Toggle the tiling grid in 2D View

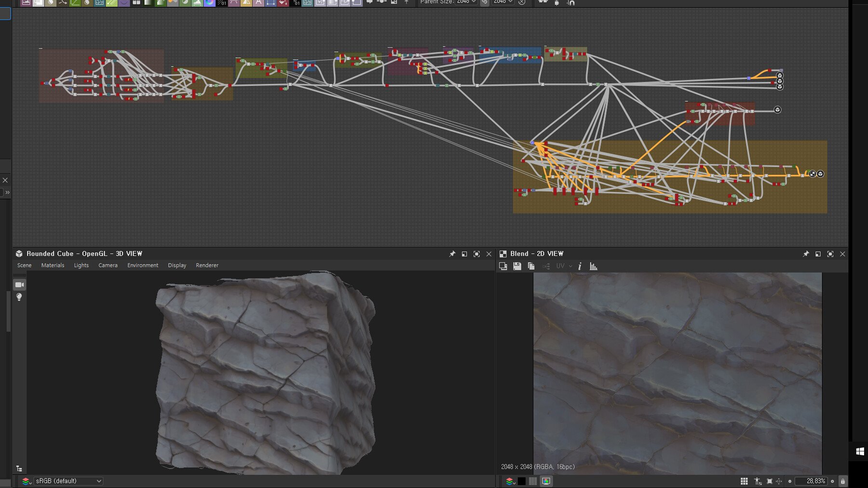[x=744, y=481]
